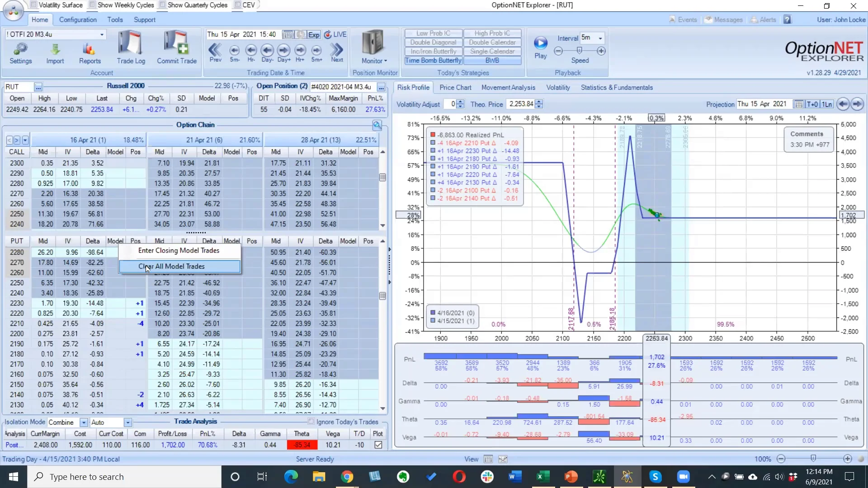The width and height of the screenshot is (868, 488).
Task: Toggle the CEV checkbox
Action: click(x=237, y=5)
